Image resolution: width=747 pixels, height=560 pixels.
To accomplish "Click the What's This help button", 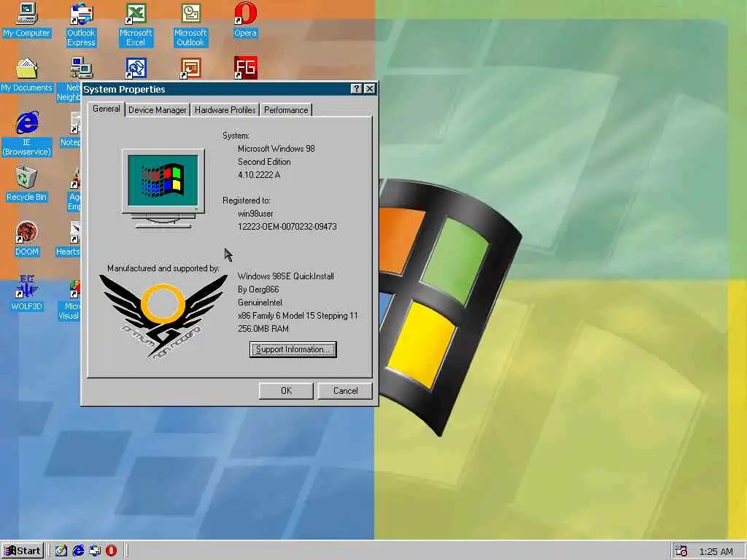I will 356,88.
